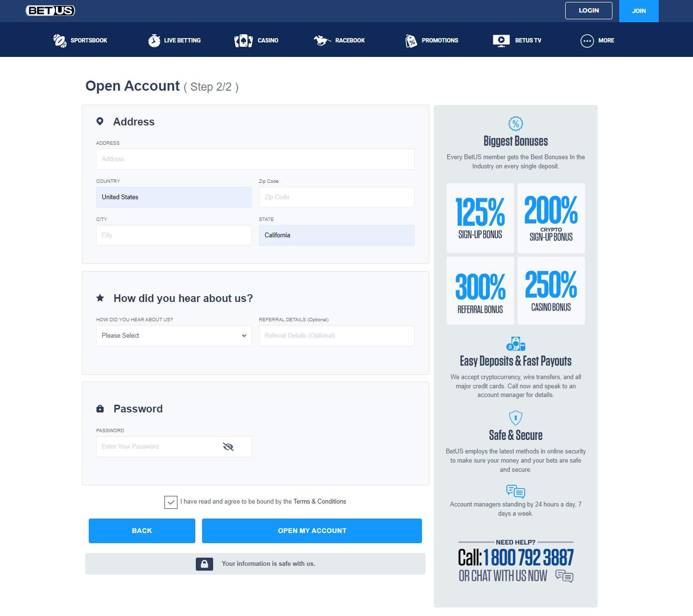Screen dimensions: 693x616
Task: Focus the Zip Code input field
Action: coord(337,197)
